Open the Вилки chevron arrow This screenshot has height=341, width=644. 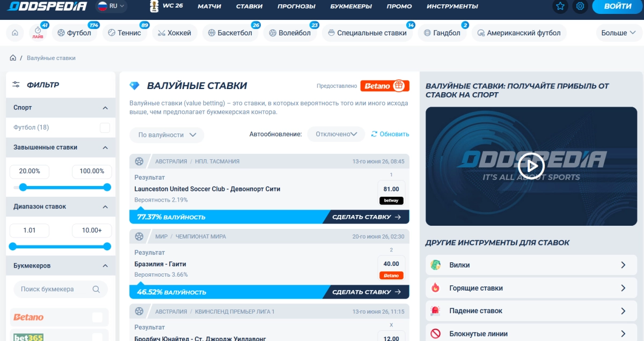click(623, 265)
